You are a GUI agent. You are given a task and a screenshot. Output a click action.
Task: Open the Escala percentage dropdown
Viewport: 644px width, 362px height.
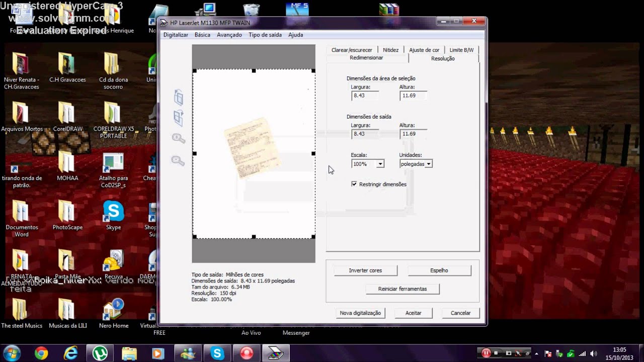pos(381,164)
